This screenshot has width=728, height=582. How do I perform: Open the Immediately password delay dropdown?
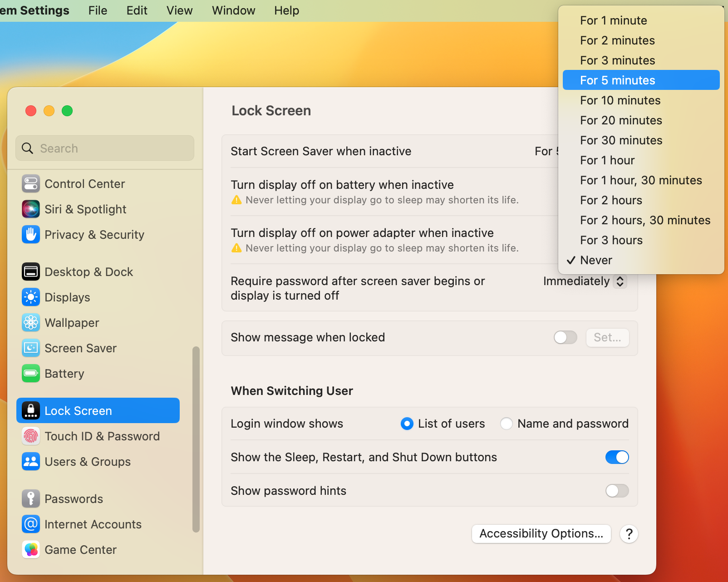coord(585,281)
